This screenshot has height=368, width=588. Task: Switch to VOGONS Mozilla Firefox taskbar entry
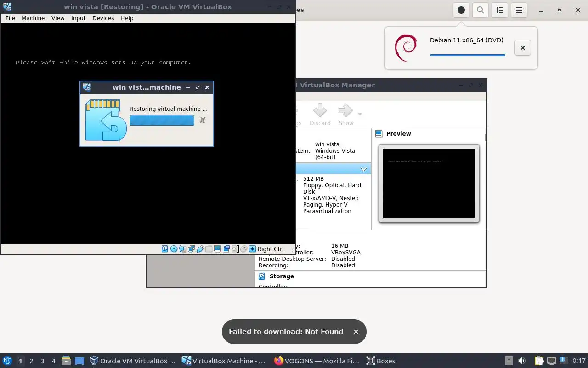click(317, 361)
